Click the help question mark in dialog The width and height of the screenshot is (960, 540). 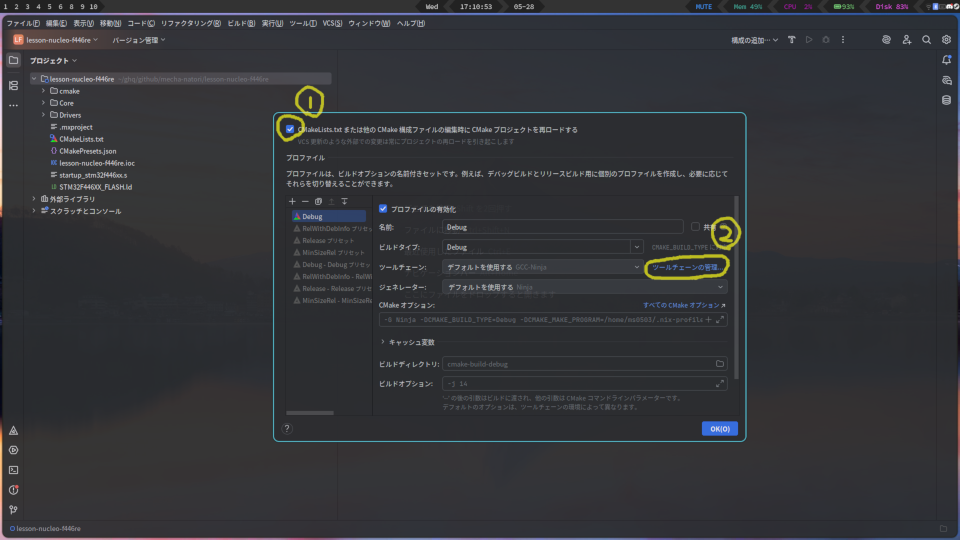pos(287,429)
